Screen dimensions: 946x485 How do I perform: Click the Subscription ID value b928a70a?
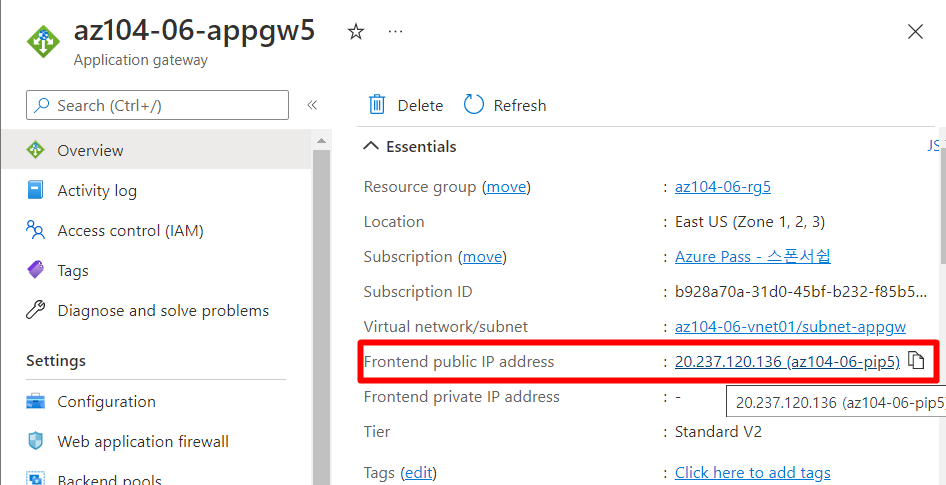pos(801,292)
